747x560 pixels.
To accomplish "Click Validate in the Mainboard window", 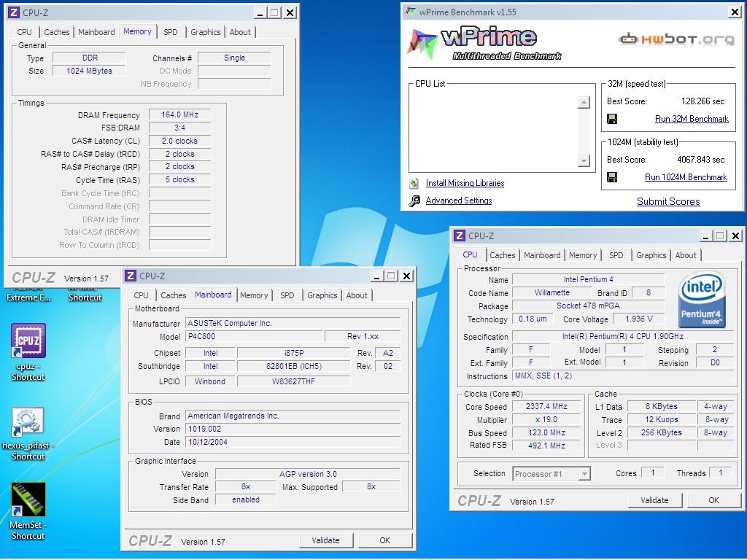I will [326, 540].
